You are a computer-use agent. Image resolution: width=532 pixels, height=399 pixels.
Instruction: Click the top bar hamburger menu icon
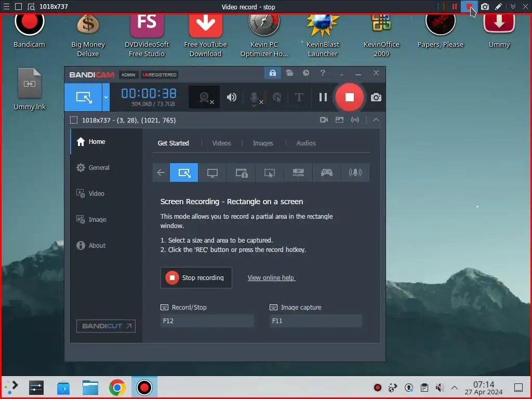(x=6, y=6)
